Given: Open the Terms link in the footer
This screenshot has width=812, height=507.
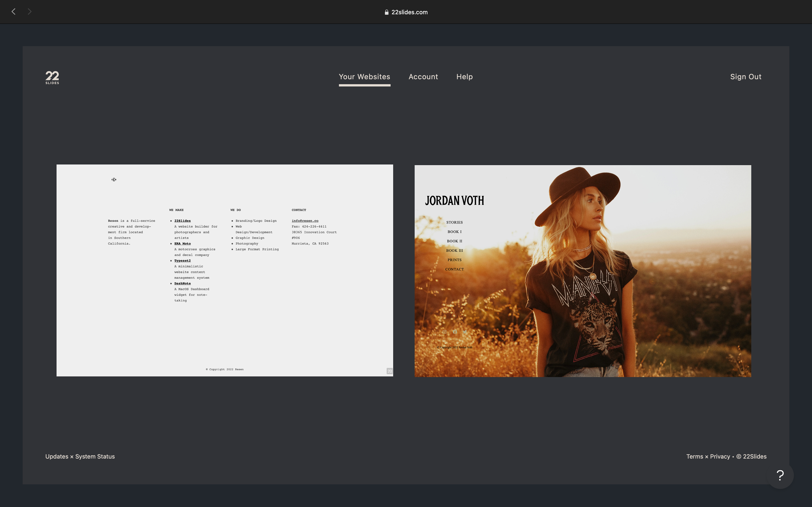Looking at the screenshot, I should click(695, 456).
